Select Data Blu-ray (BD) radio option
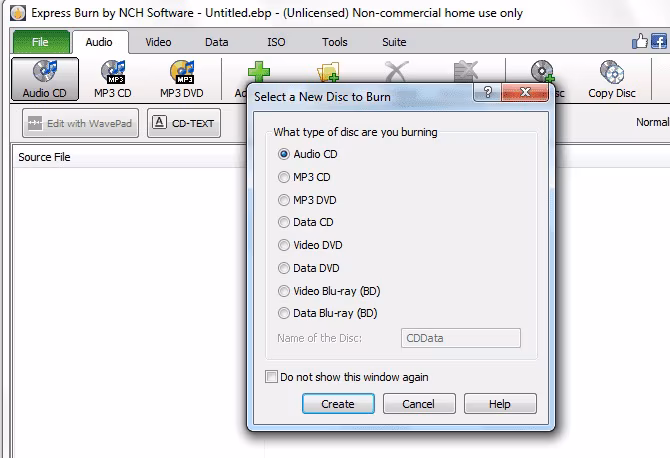 (x=284, y=313)
